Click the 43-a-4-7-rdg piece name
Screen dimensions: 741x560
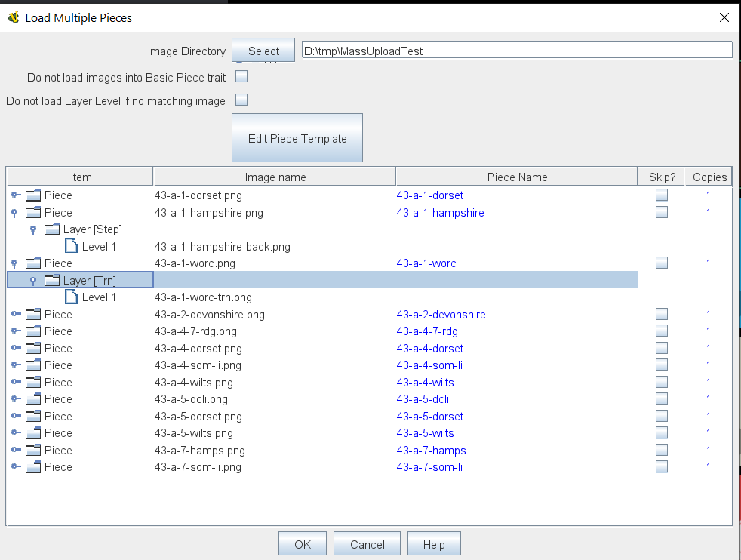(427, 331)
